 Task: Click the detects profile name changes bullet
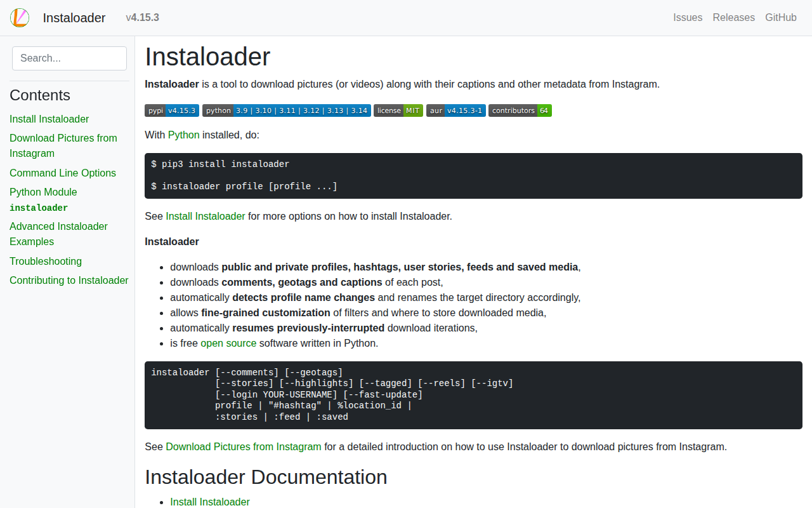click(x=376, y=297)
